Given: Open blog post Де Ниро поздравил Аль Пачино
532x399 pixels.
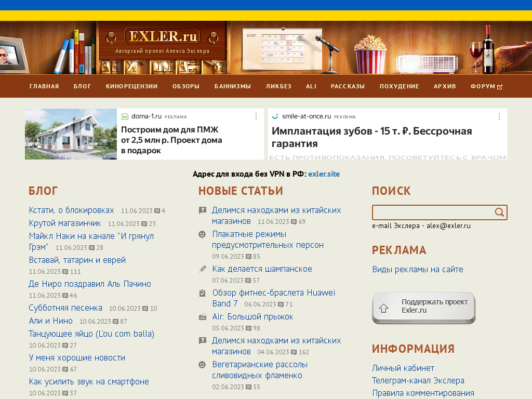Looking at the screenshot, I should point(90,284).
